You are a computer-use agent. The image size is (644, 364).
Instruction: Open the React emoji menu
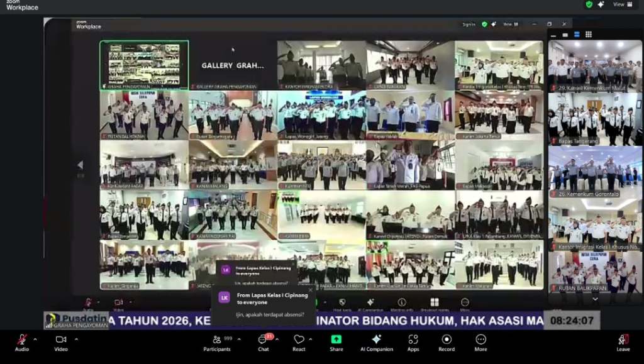point(299,340)
